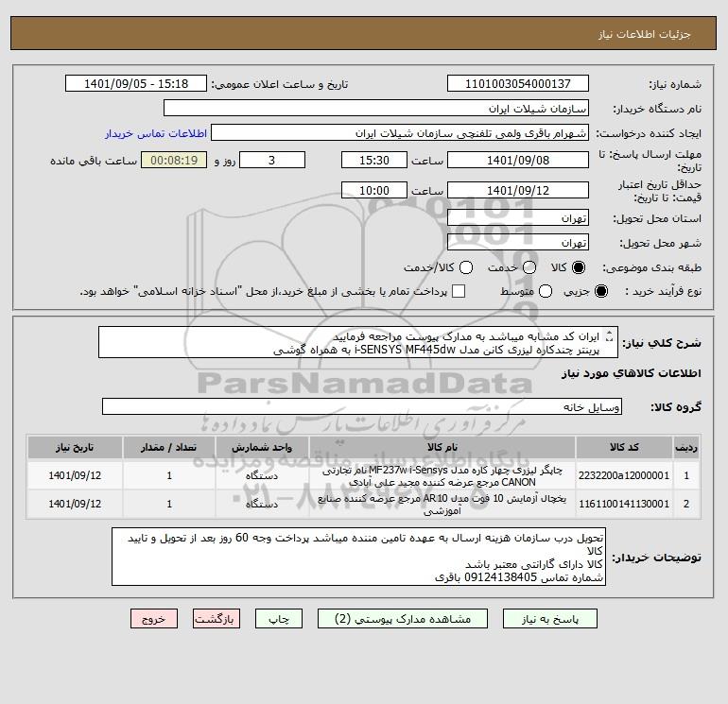Click the MF237w i-Sensys printer item name
Screen dimensions: 728x704
442,475
